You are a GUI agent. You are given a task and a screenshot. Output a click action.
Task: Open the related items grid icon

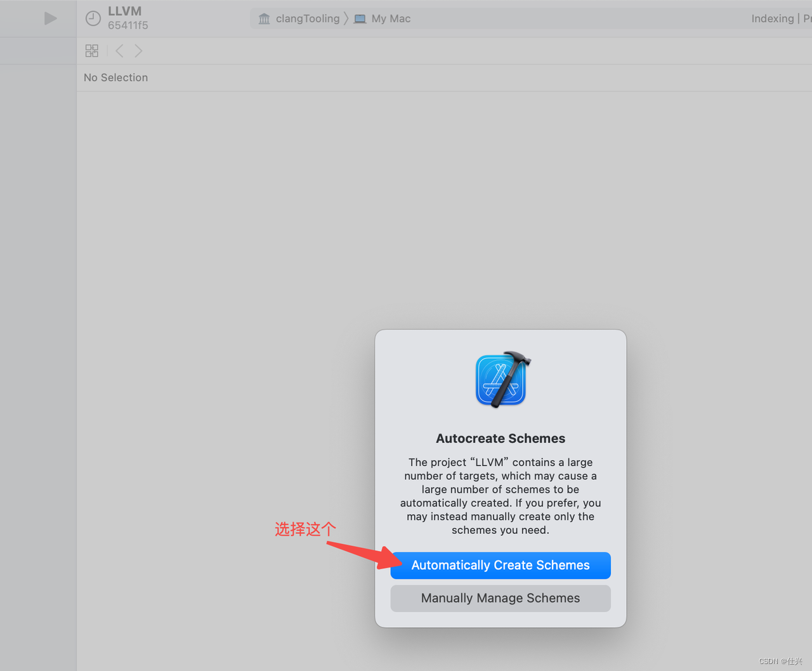92,51
